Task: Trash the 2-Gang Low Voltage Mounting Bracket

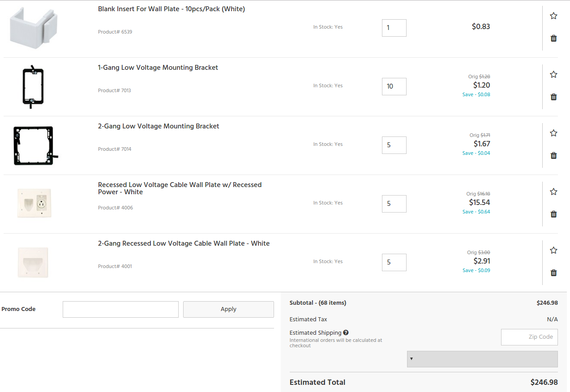Action: [x=553, y=156]
